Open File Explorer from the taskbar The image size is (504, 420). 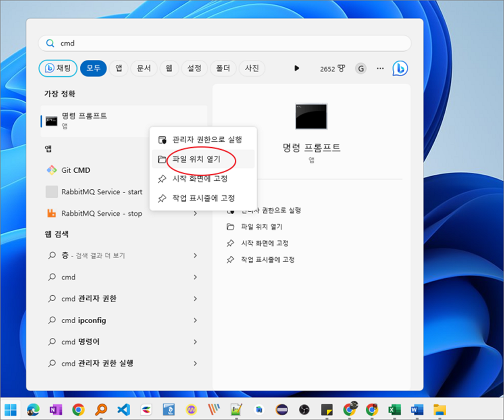(x=439, y=410)
